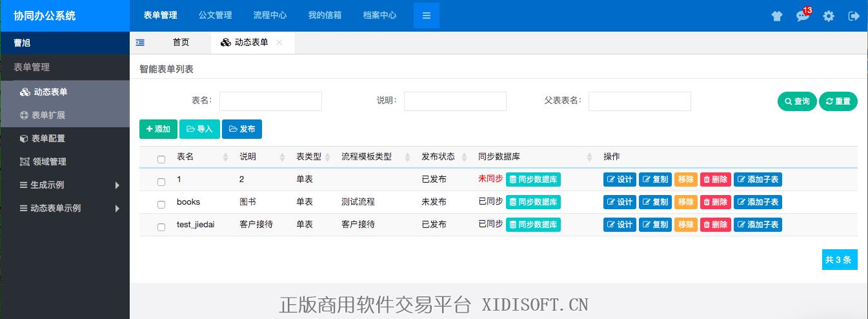
Task: Tick the select-all checkbox in table header
Action: click(161, 159)
